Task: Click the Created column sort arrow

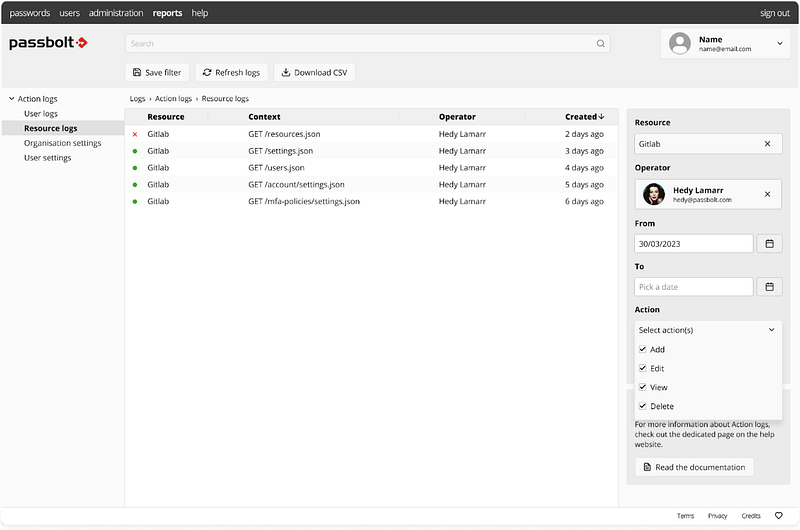Action: pyautogui.click(x=602, y=116)
